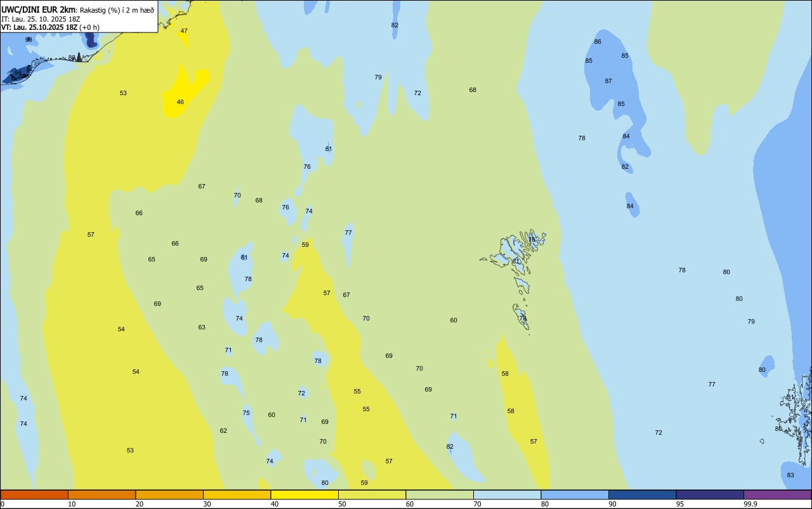This screenshot has width=812, height=509.
Task: Select the humidity value 87 on the map
Action: point(608,81)
